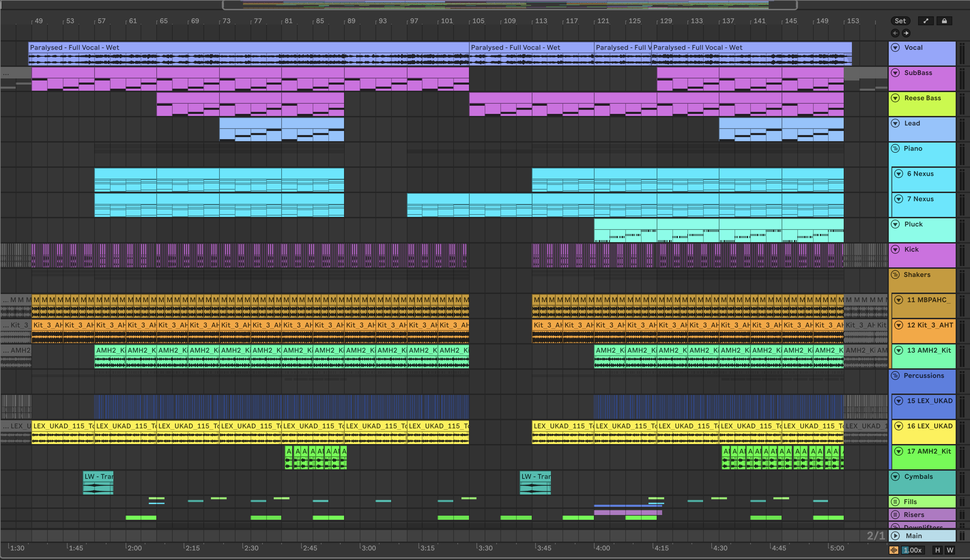Click 4:00 on the time ruler
The width and height of the screenshot is (970, 560).
click(x=602, y=548)
